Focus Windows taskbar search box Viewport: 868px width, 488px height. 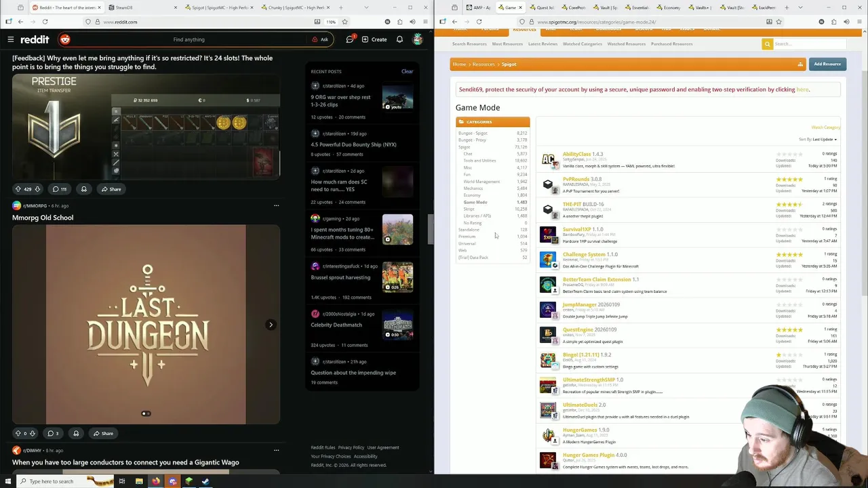(x=66, y=481)
